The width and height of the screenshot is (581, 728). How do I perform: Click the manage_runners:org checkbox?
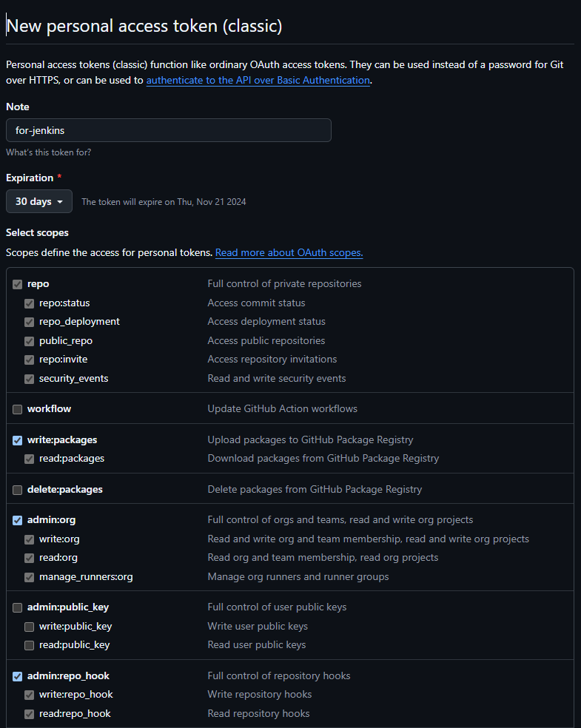(x=30, y=577)
